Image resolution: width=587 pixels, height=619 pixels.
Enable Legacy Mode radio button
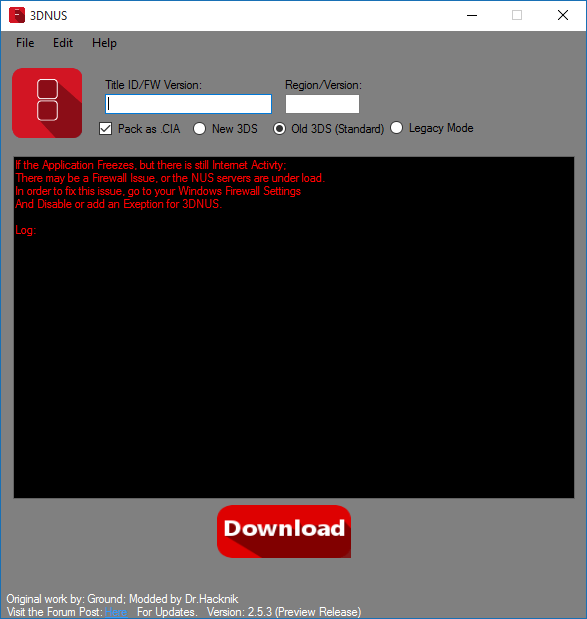pyautogui.click(x=396, y=128)
